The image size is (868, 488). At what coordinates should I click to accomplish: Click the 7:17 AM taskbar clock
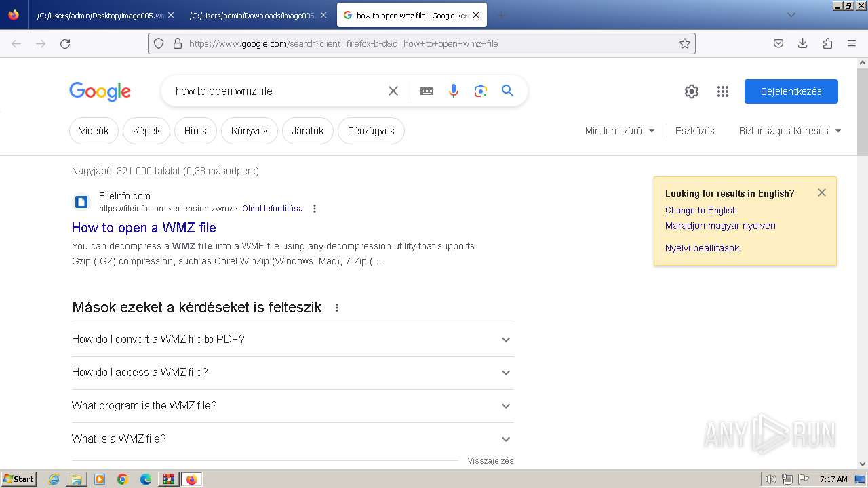(833, 479)
